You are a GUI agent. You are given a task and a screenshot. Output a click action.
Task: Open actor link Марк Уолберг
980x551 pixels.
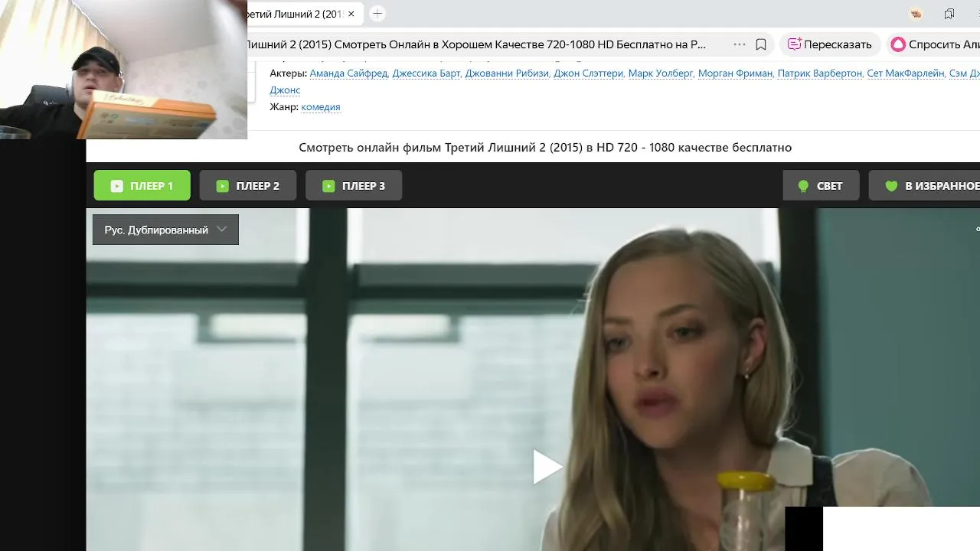click(x=661, y=73)
